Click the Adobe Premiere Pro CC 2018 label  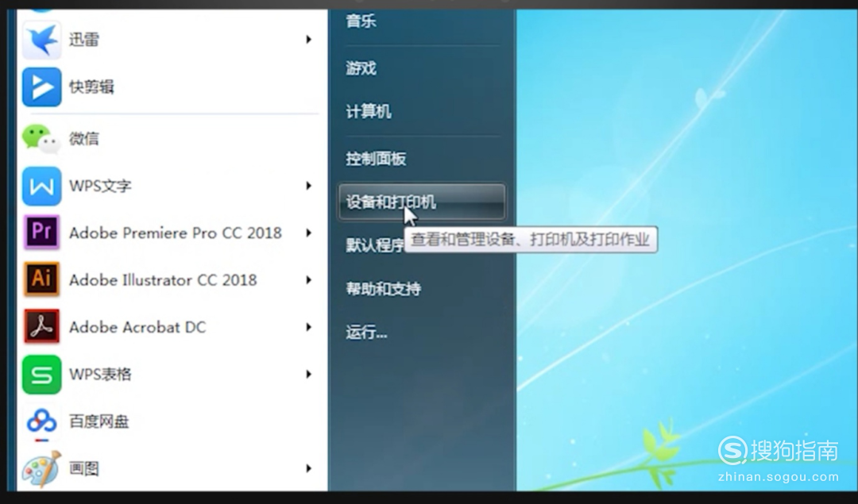click(176, 233)
